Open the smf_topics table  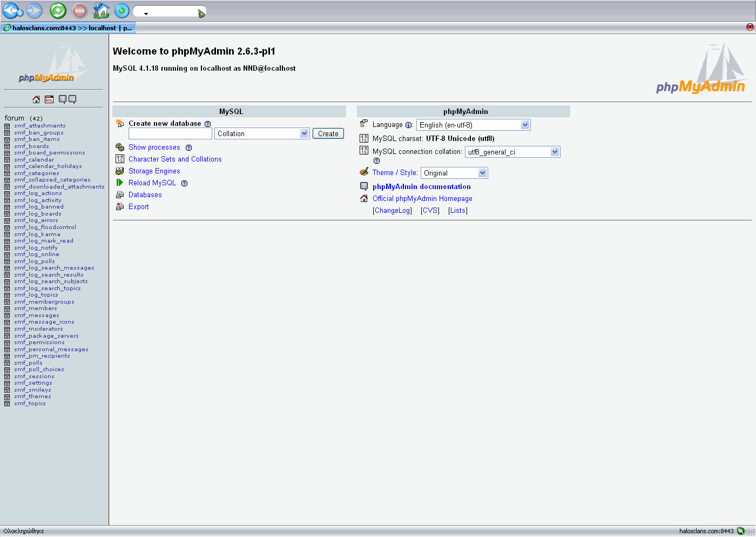click(30, 404)
